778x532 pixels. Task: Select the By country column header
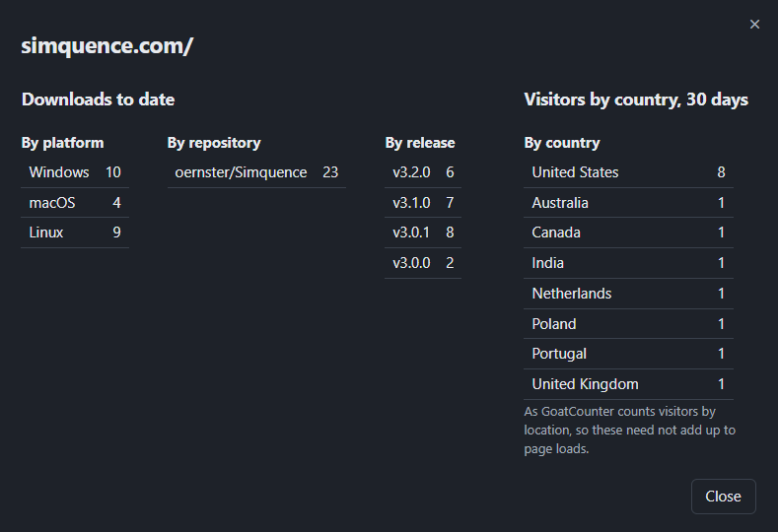pyautogui.click(x=562, y=143)
